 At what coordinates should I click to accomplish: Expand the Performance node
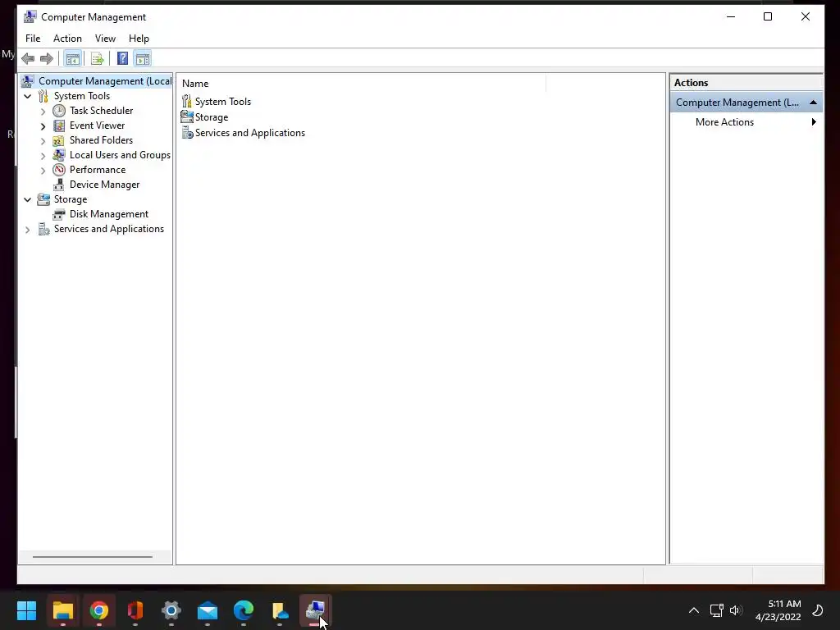(x=43, y=171)
